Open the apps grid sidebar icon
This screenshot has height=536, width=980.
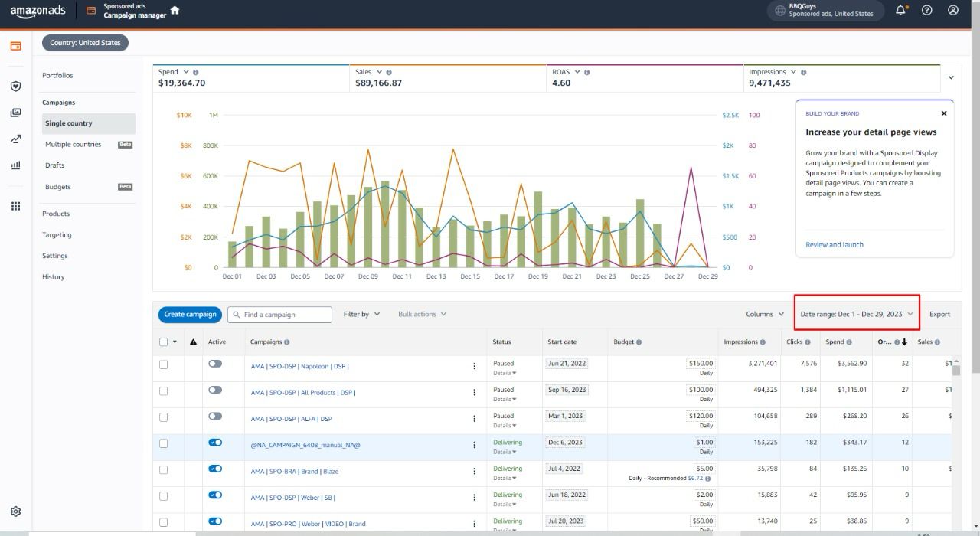tap(15, 206)
